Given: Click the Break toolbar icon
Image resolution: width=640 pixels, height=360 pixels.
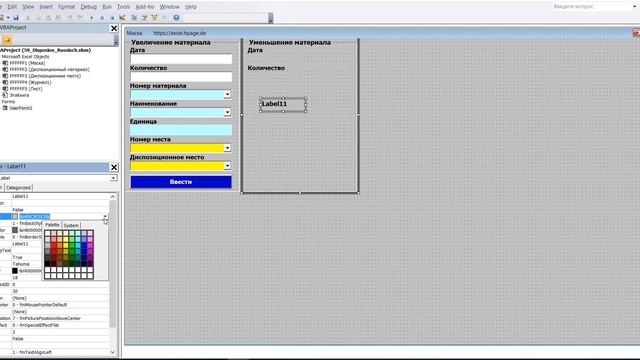Looking at the screenshot, I should pos(102,18).
